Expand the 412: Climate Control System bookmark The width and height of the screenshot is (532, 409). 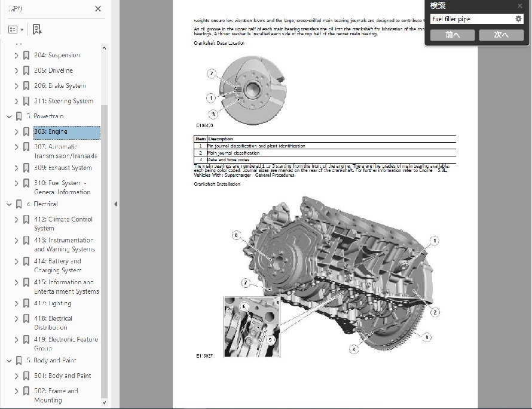point(16,219)
